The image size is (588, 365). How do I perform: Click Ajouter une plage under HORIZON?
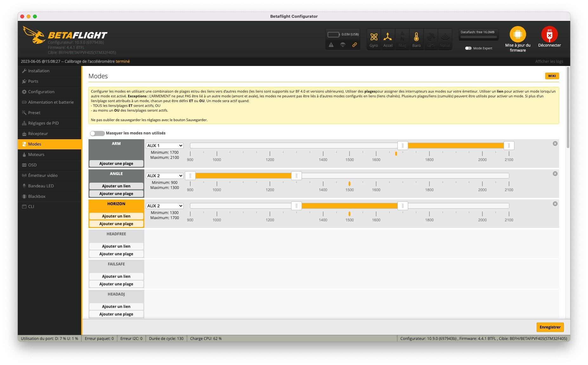[116, 224]
